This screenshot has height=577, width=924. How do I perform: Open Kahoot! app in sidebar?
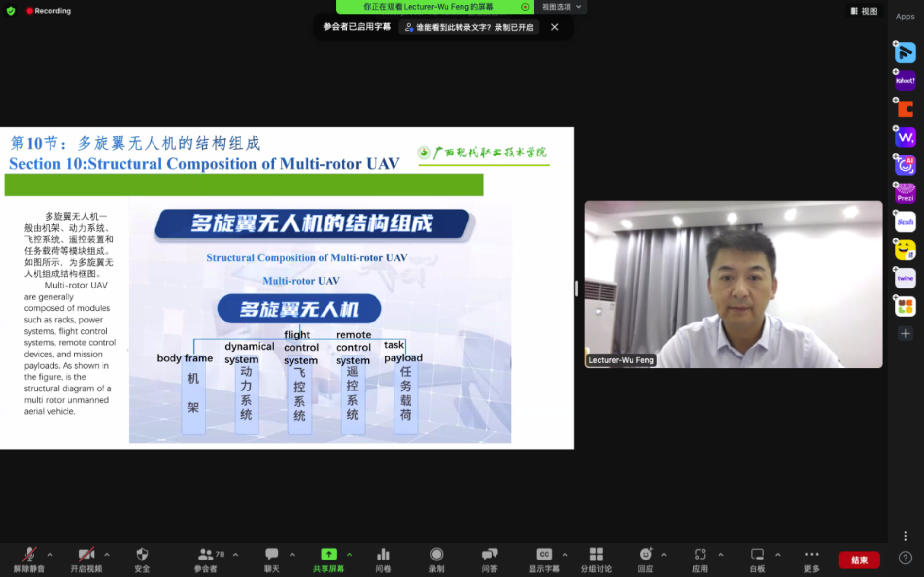905,81
